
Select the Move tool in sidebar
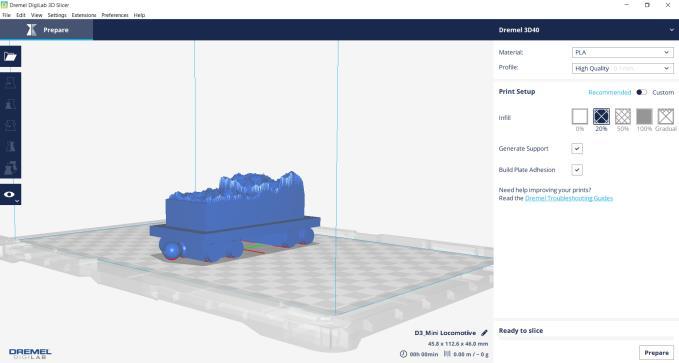tap(10, 82)
